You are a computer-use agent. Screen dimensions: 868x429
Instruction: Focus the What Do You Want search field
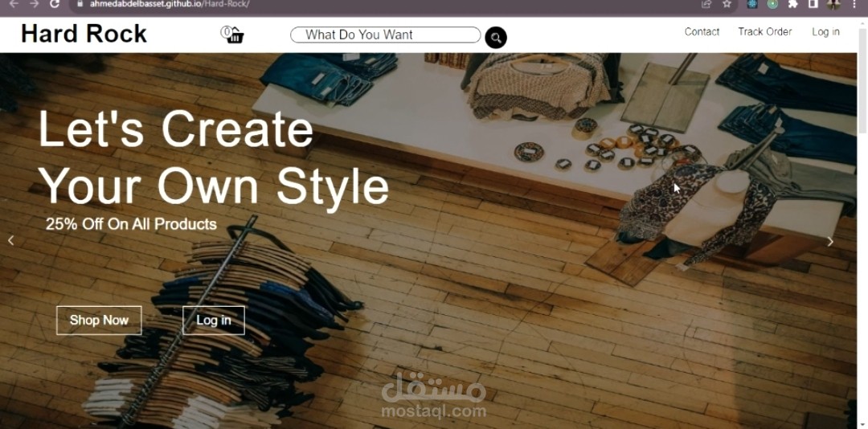click(385, 35)
